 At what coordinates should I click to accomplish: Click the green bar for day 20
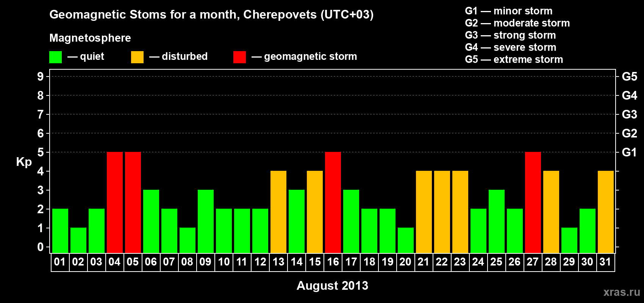(406, 241)
